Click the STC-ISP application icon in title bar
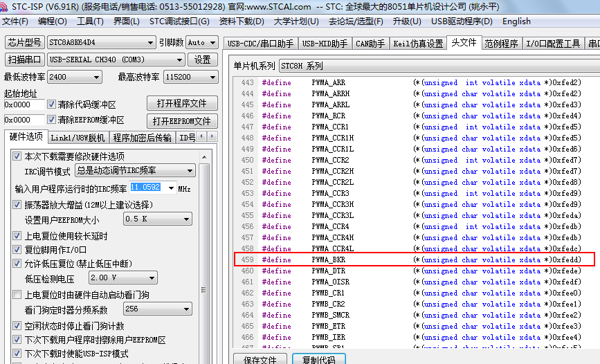The image size is (600, 364). (x=6, y=6)
